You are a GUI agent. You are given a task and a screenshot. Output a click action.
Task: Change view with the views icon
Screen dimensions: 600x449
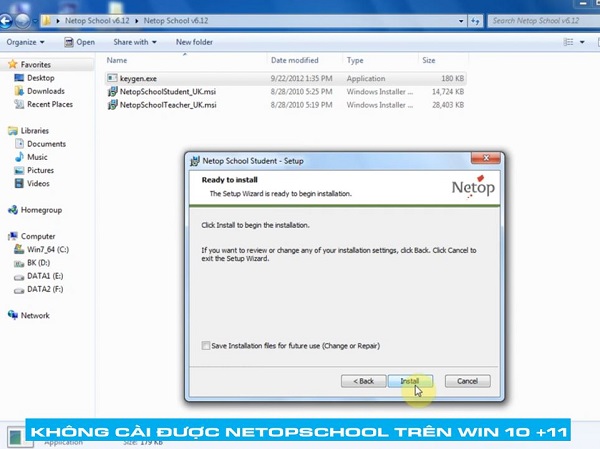coord(569,42)
